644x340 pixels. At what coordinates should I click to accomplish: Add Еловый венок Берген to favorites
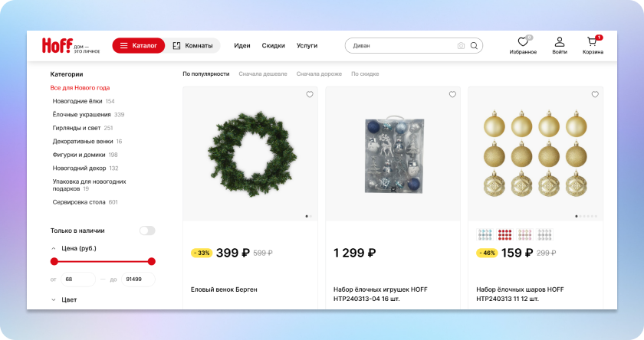pyautogui.click(x=310, y=94)
